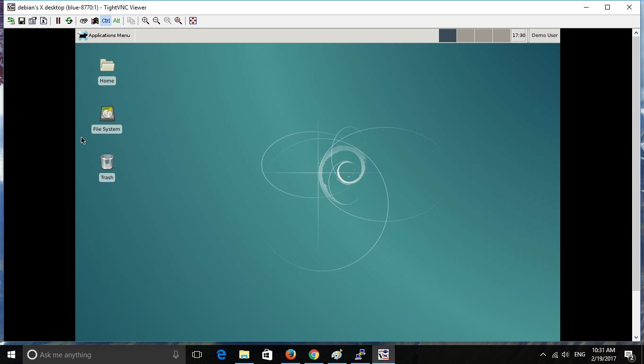644x364 pixels.
Task: Toggle the Alt key state button
Action: [x=116, y=21]
